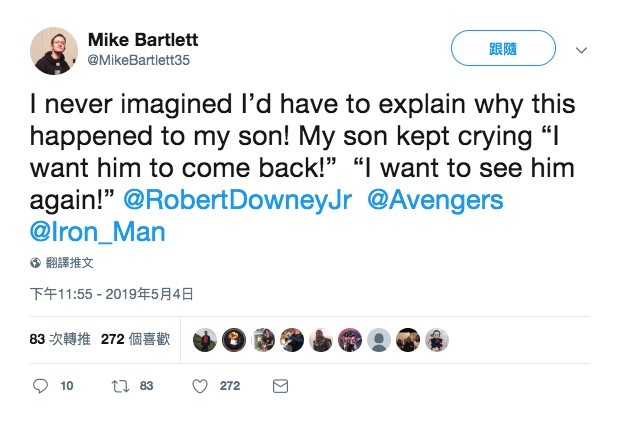Click the retweet arrows icon

[x=119, y=385]
